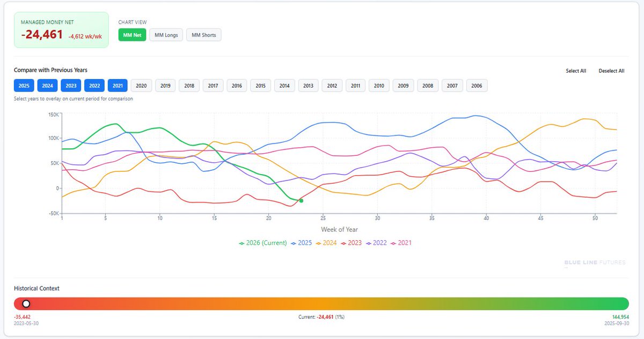Click the -50K y-axis label
Viewport: 644px width, 339px height.
pyautogui.click(x=53, y=213)
